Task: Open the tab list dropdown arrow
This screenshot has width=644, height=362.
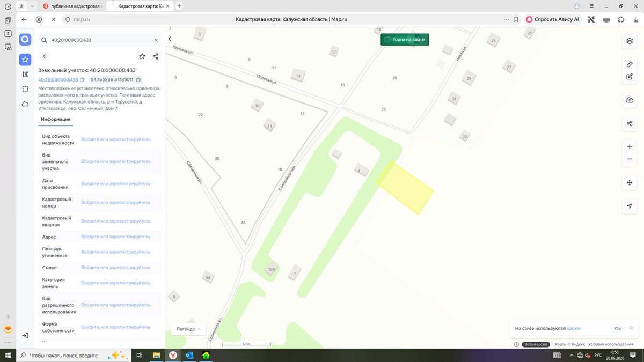Action: click(x=33, y=6)
